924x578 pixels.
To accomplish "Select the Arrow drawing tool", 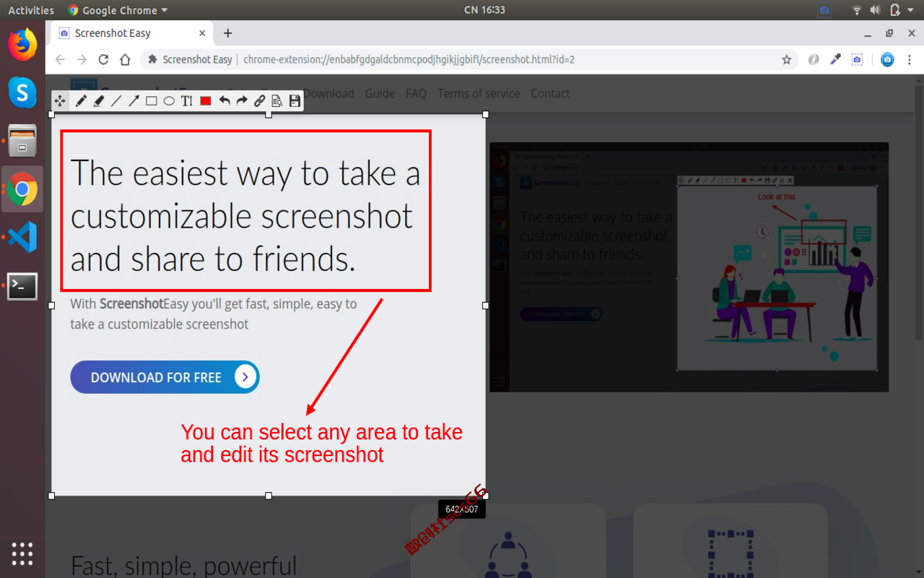I will (x=134, y=101).
